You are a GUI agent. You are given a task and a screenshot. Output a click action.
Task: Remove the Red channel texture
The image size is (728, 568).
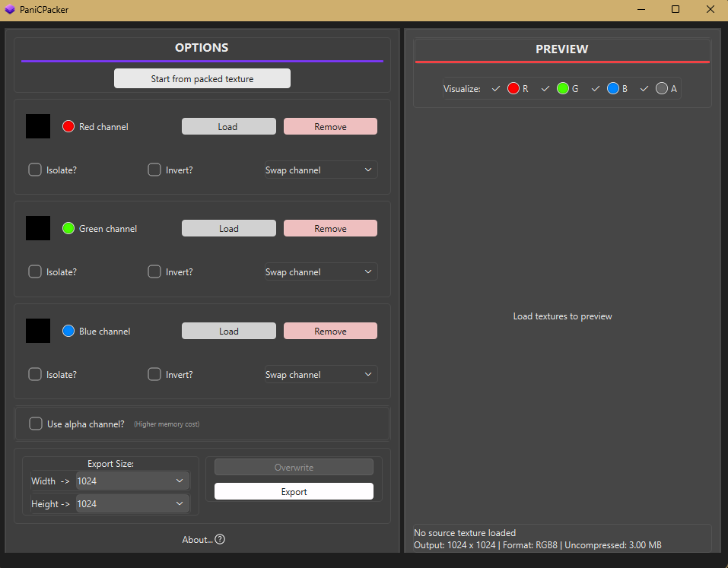pyautogui.click(x=330, y=126)
